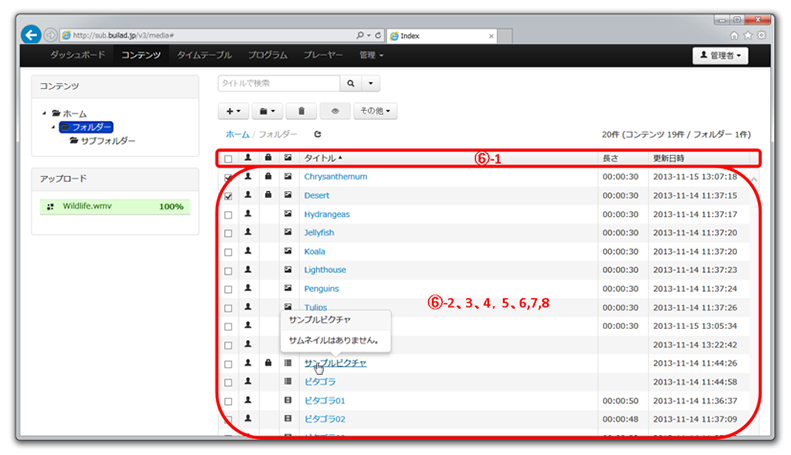Image resolution: width=791 pixels, height=455 pixels.
Task: Select サブフォルダー in folder tree
Action: 108,141
